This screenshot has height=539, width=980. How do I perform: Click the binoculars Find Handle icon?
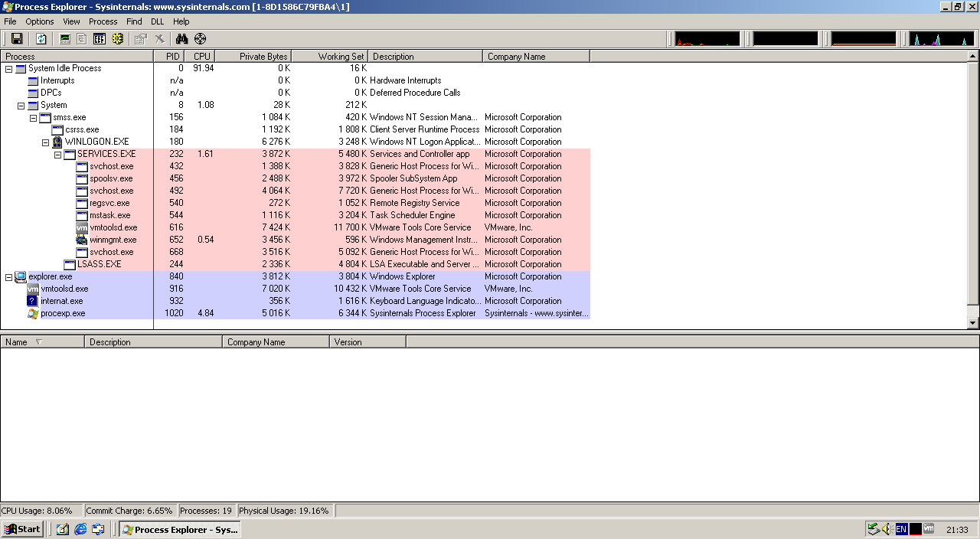click(x=182, y=38)
